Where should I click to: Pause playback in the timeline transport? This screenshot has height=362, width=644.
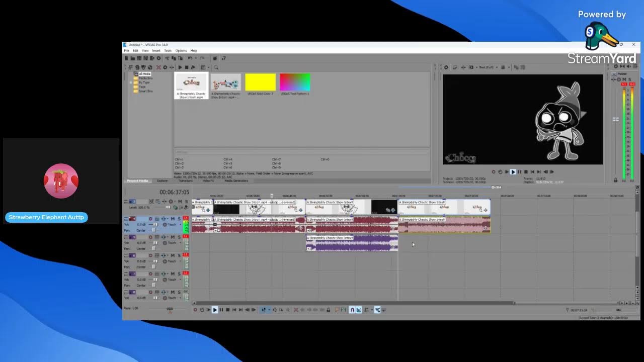[x=221, y=310]
